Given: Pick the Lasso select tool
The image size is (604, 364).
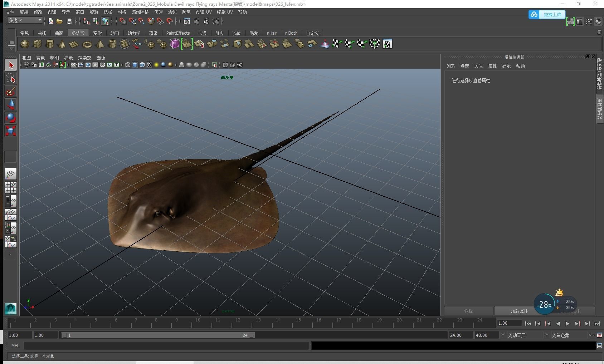Looking at the screenshot, I should pyautogui.click(x=11, y=78).
